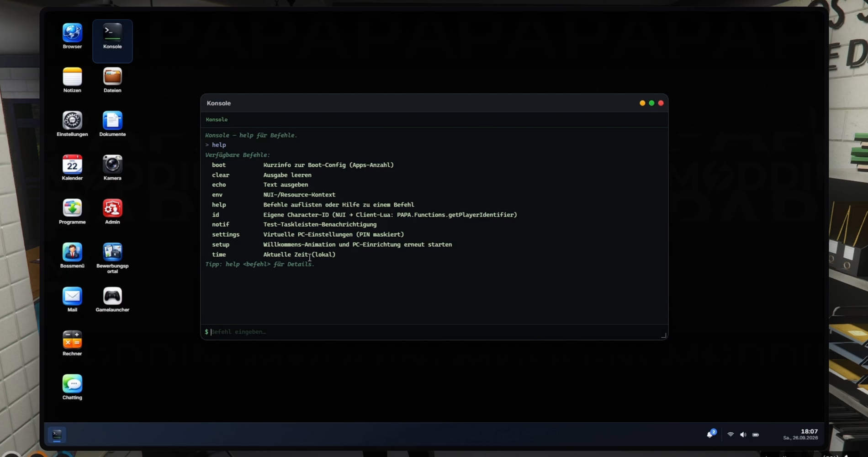Close the Konsole window with the red button
The height and width of the screenshot is (457, 868).
click(661, 103)
